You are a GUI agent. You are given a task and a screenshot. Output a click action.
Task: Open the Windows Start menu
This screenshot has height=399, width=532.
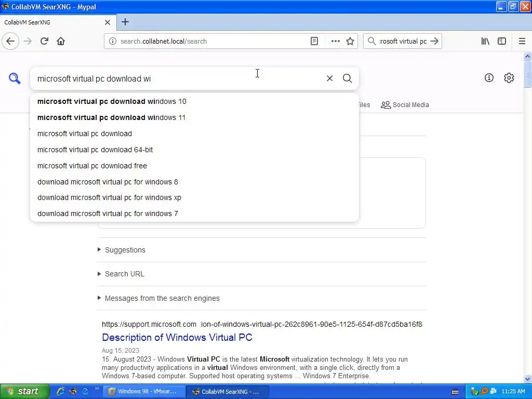coord(24,392)
